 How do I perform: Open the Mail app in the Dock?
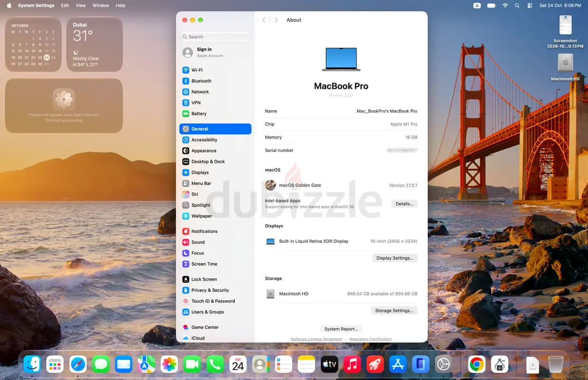pyautogui.click(x=124, y=364)
